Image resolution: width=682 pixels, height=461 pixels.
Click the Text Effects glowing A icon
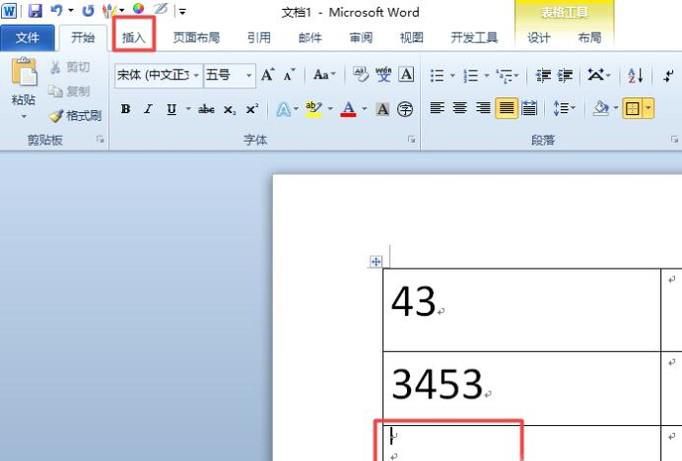tap(284, 109)
